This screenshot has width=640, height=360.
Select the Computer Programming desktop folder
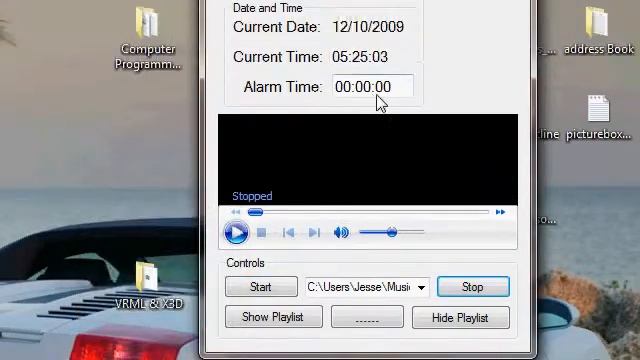click(x=148, y=39)
